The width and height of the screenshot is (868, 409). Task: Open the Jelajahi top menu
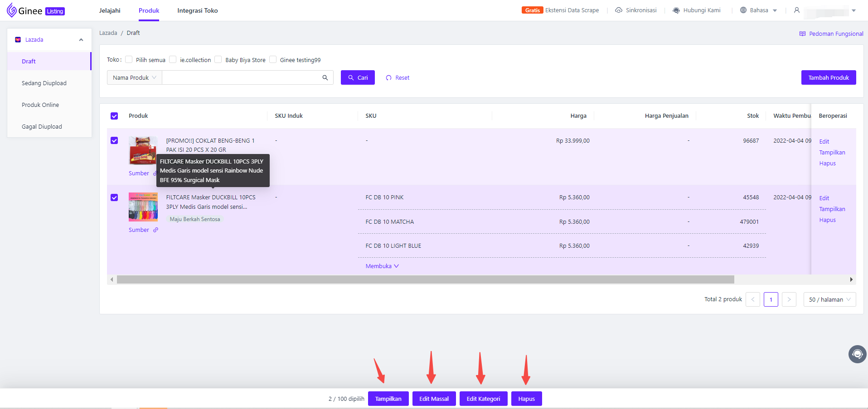[110, 10]
